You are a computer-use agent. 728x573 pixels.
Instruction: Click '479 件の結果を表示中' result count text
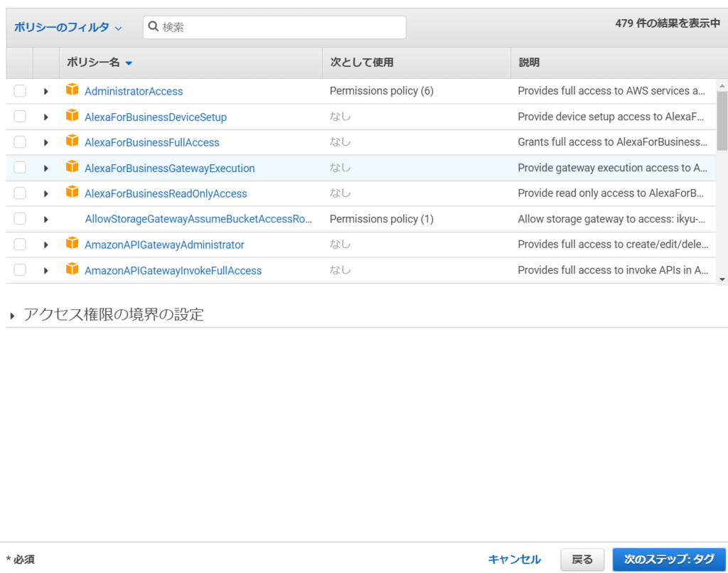tap(668, 23)
